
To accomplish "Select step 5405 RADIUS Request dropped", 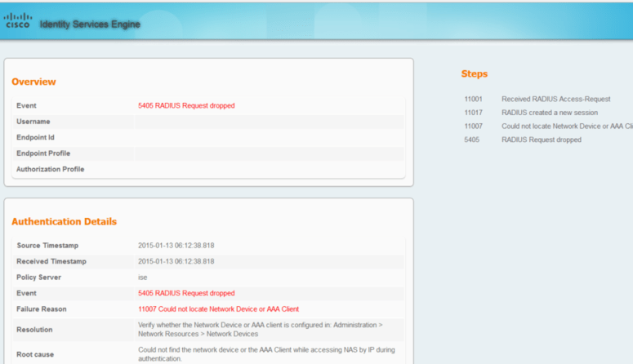I will pyautogui.click(x=541, y=140).
